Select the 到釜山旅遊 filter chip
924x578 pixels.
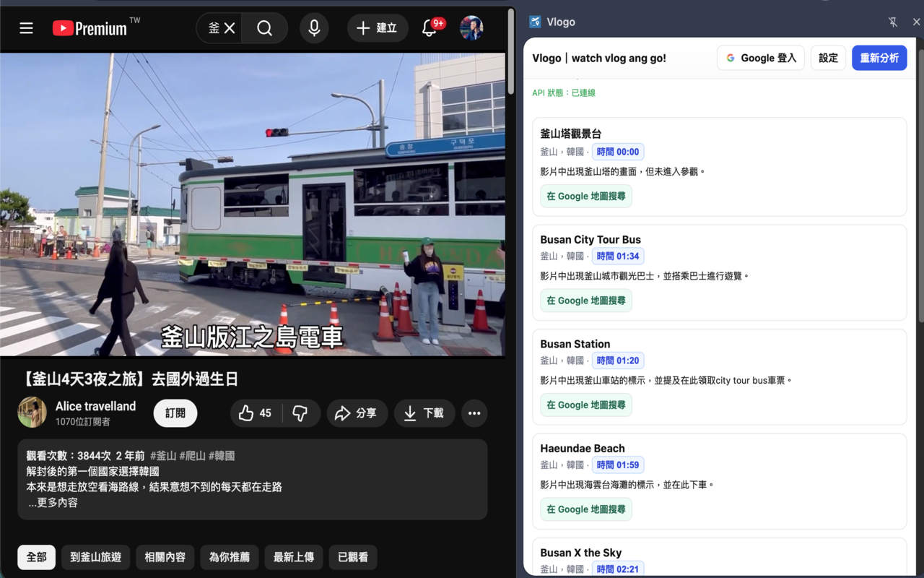click(x=95, y=557)
